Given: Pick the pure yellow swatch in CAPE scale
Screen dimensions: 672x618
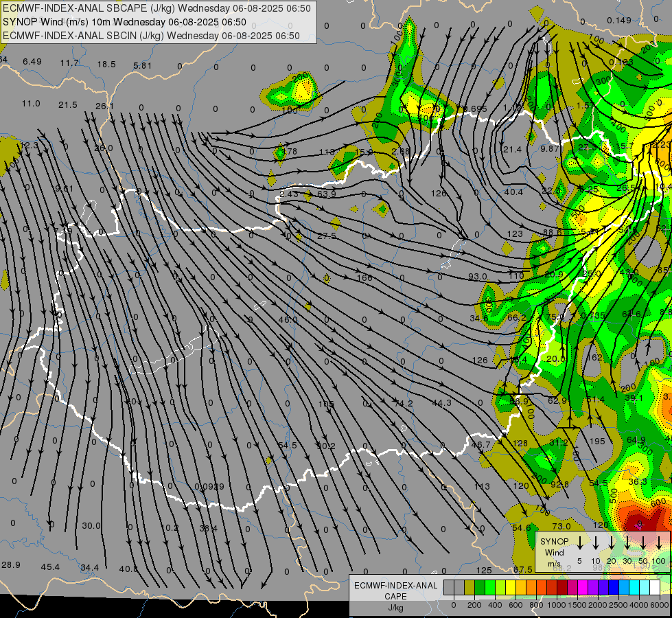Looking at the screenshot, I should click(x=511, y=588).
